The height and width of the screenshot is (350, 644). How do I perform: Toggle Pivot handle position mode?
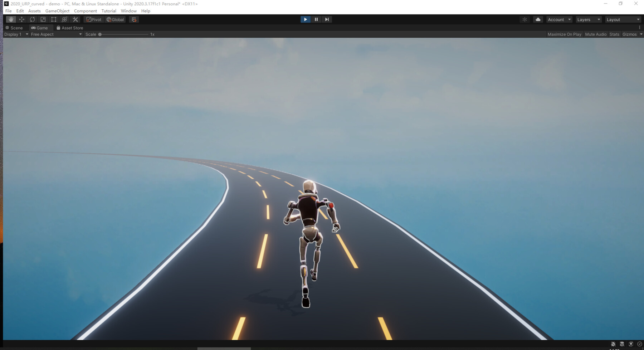pyautogui.click(x=93, y=19)
